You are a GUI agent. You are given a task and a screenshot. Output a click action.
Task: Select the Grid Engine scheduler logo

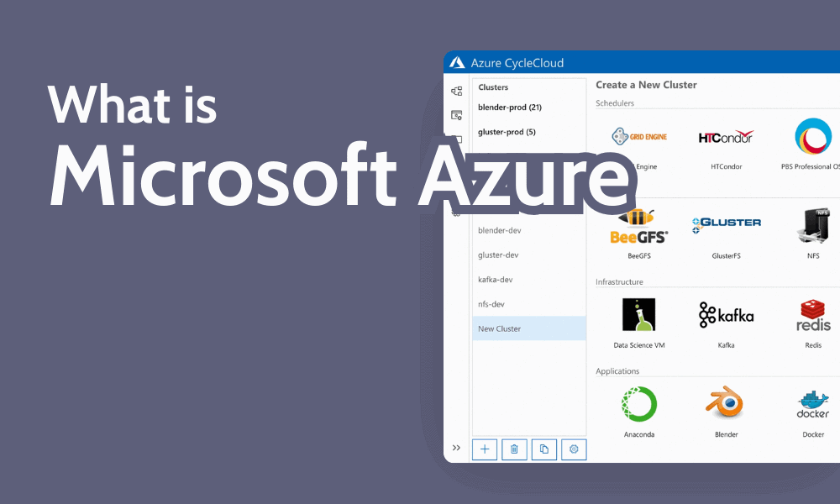[x=639, y=137]
